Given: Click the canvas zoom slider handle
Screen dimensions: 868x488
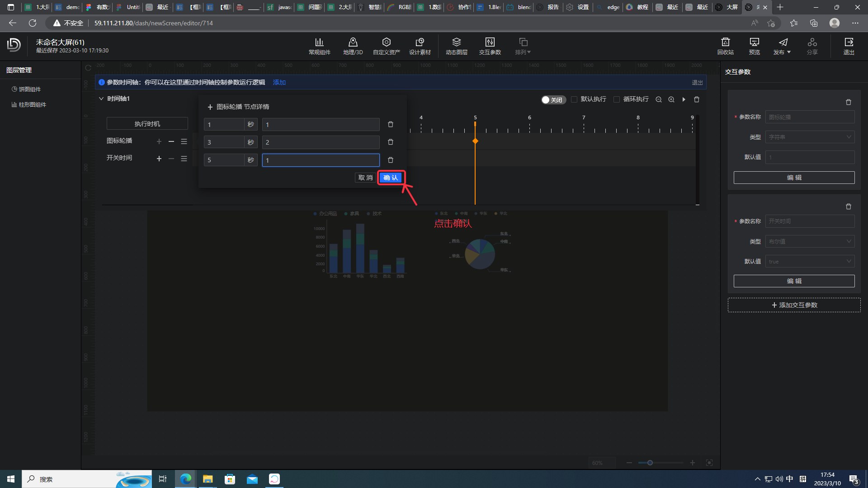Looking at the screenshot, I should tap(650, 463).
